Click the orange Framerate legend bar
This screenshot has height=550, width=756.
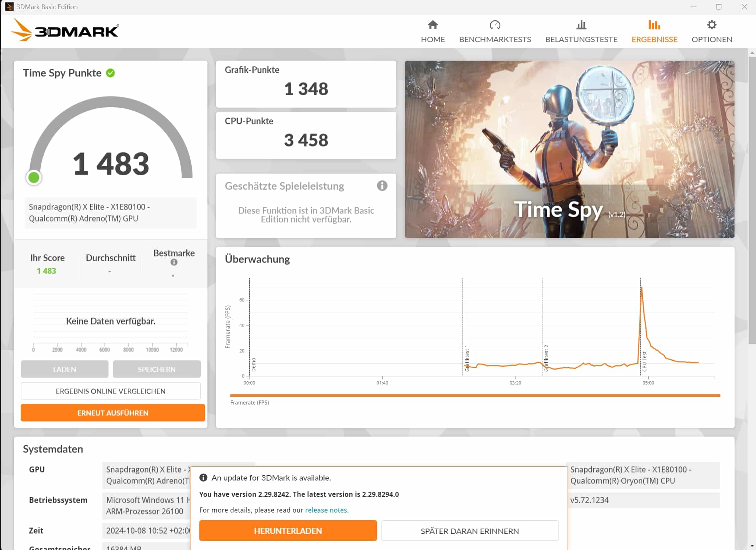(x=475, y=395)
